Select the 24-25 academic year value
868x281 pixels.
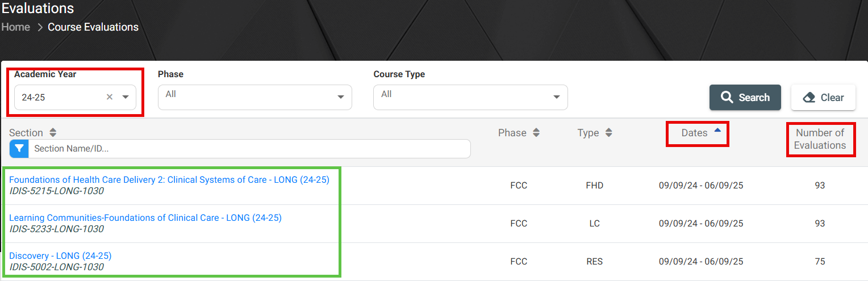point(57,97)
